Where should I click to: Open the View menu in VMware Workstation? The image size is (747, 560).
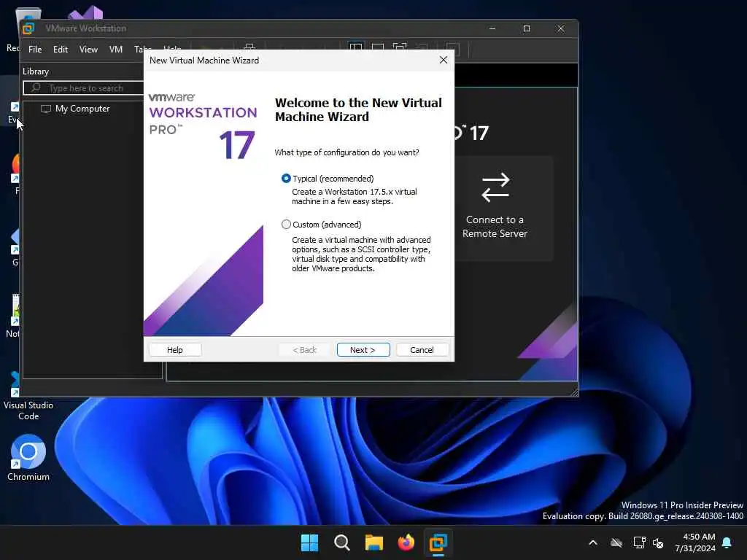coord(88,49)
